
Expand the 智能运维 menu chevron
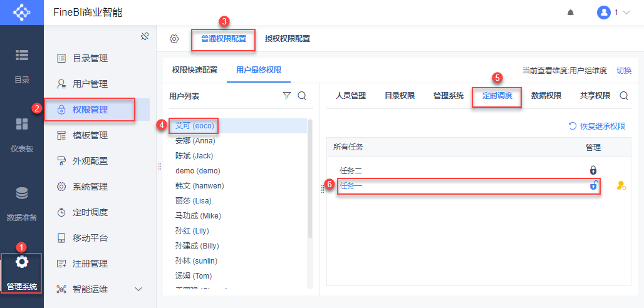tap(138, 289)
